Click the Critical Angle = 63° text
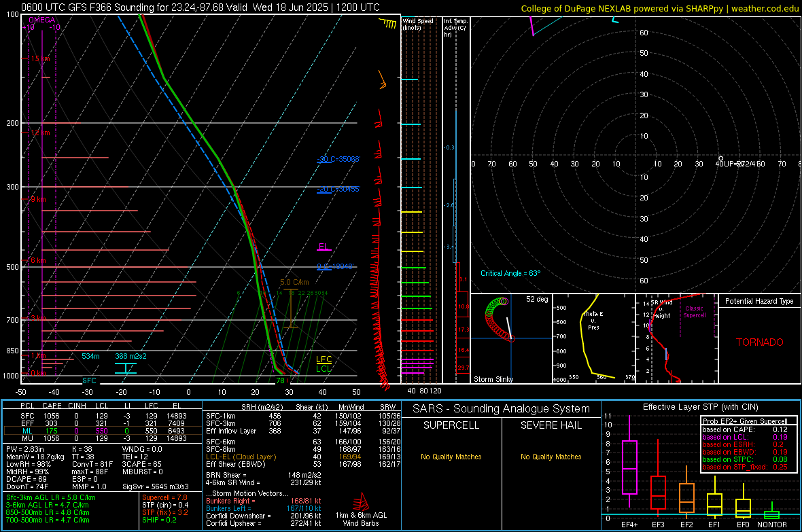Viewport: 802px width, 532px height. click(x=510, y=273)
